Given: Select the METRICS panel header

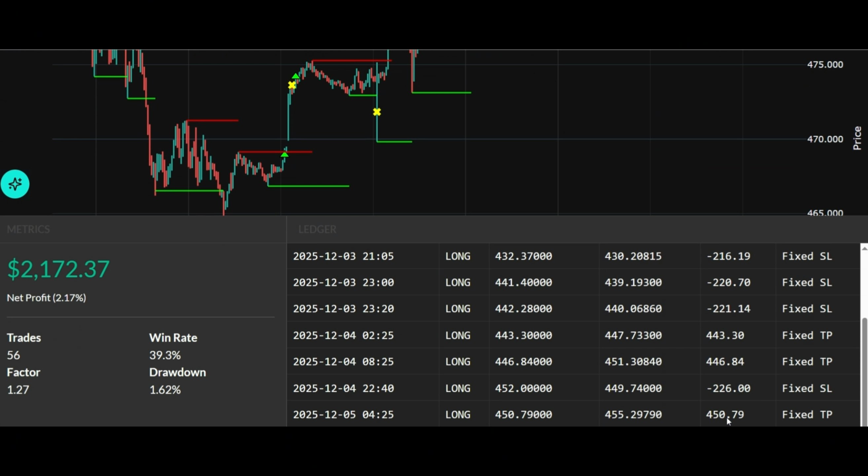Looking at the screenshot, I should coord(28,229).
